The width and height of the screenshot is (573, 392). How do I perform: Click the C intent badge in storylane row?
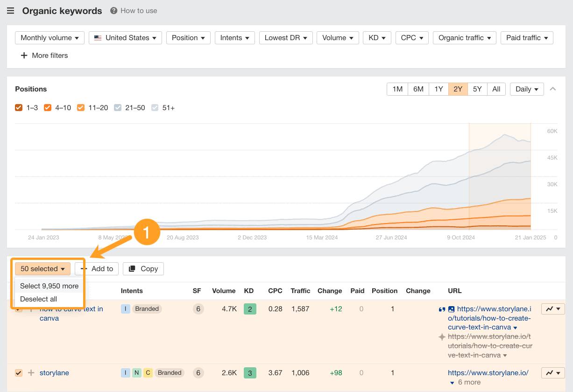(148, 373)
